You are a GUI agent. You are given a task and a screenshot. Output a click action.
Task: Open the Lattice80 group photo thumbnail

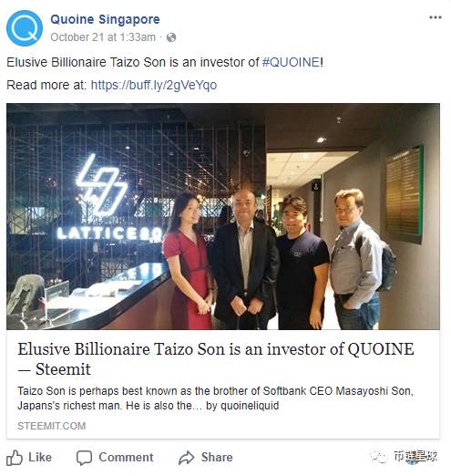[223, 216]
